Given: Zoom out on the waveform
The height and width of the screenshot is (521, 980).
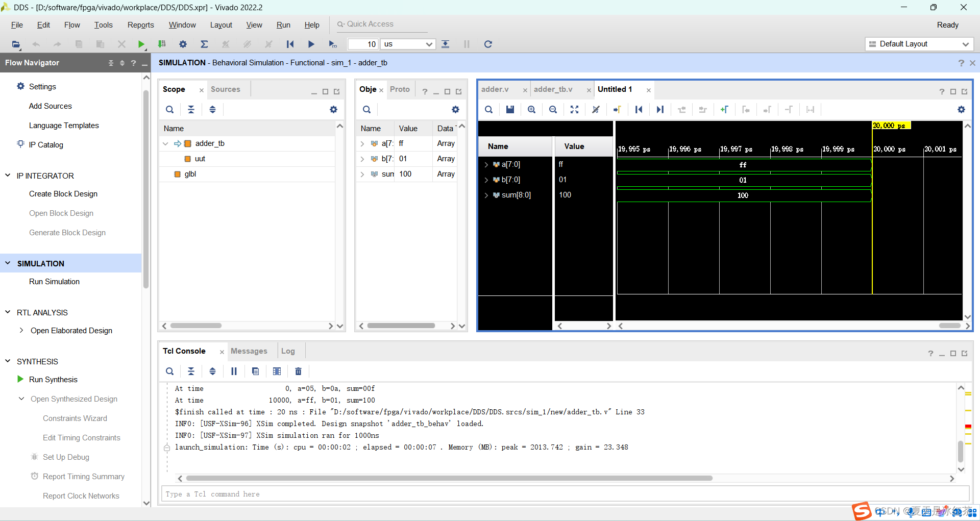Looking at the screenshot, I should (553, 110).
